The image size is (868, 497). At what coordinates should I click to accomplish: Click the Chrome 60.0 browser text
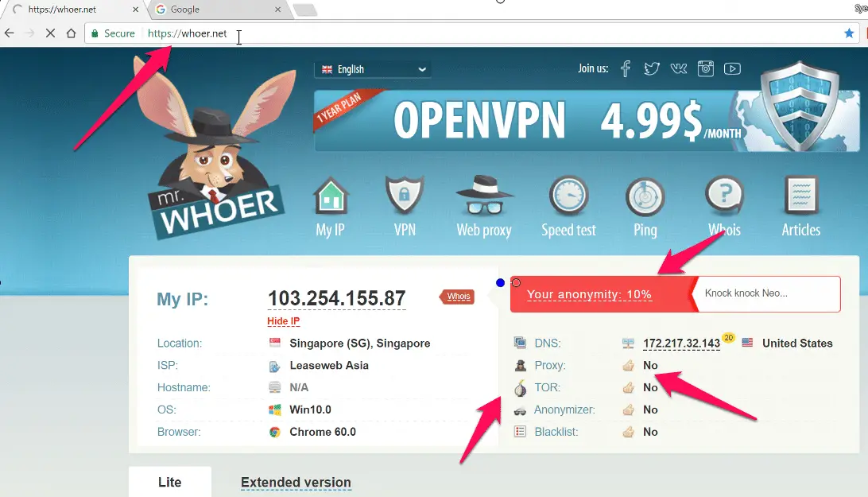pyautogui.click(x=323, y=432)
